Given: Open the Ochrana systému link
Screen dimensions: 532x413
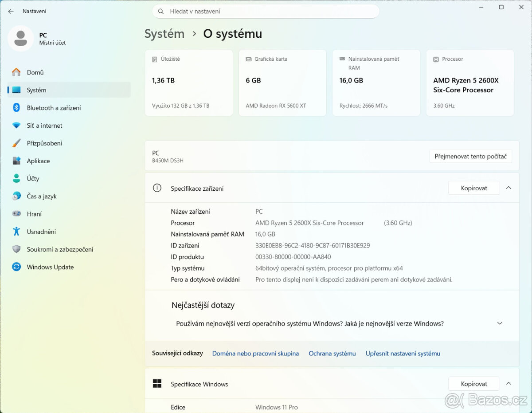Looking at the screenshot, I should [332, 354].
